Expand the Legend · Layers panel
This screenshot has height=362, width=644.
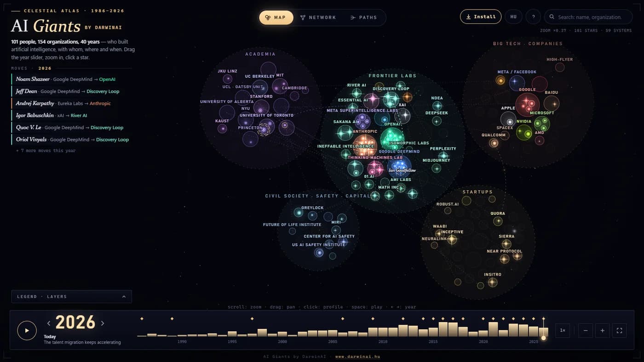point(71,296)
